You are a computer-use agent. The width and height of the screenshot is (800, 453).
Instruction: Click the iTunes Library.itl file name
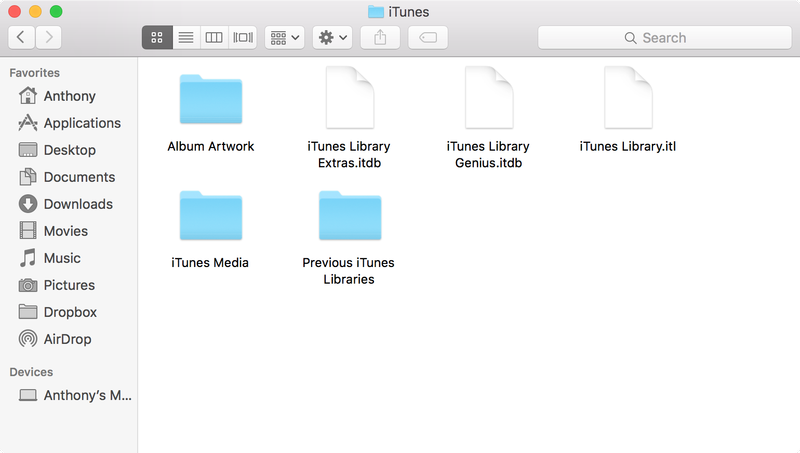click(628, 146)
